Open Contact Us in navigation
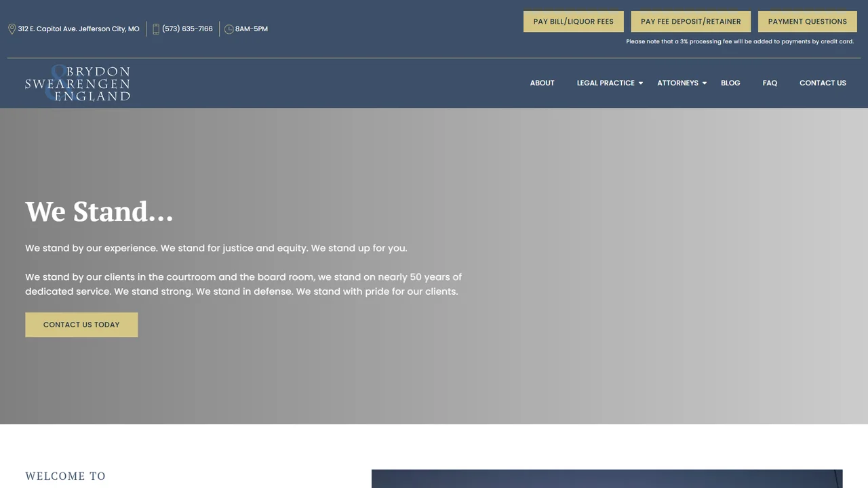Viewport: 868px width, 488px height. tap(823, 83)
